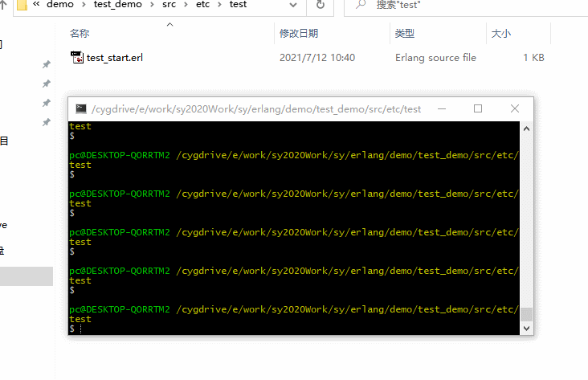Click the first quick access pin icon
Screen dimensions: 588x380
point(46,64)
